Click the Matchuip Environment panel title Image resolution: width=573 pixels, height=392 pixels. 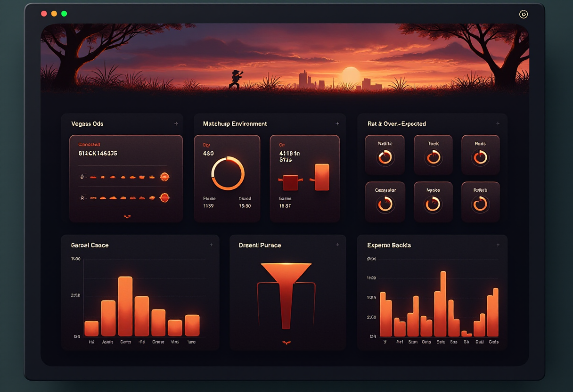click(x=235, y=123)
